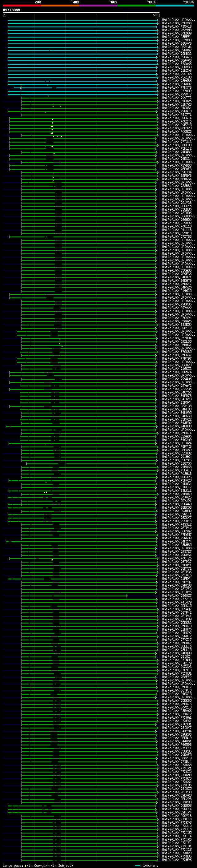197x868 pixels.
Task: Open hit UniRef100_C9ZL35
Action: click(177, 342)
